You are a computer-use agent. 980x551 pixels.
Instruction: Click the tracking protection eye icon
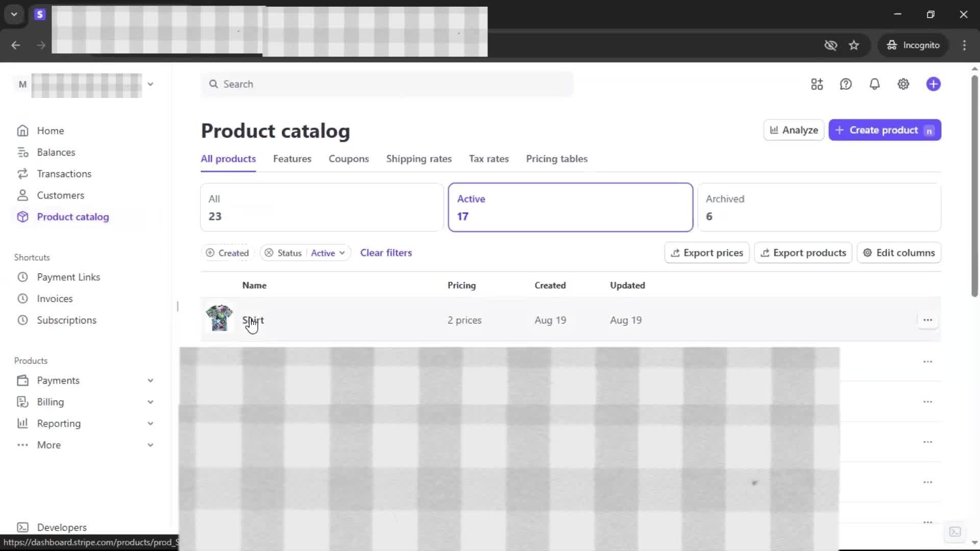(830, 45)
